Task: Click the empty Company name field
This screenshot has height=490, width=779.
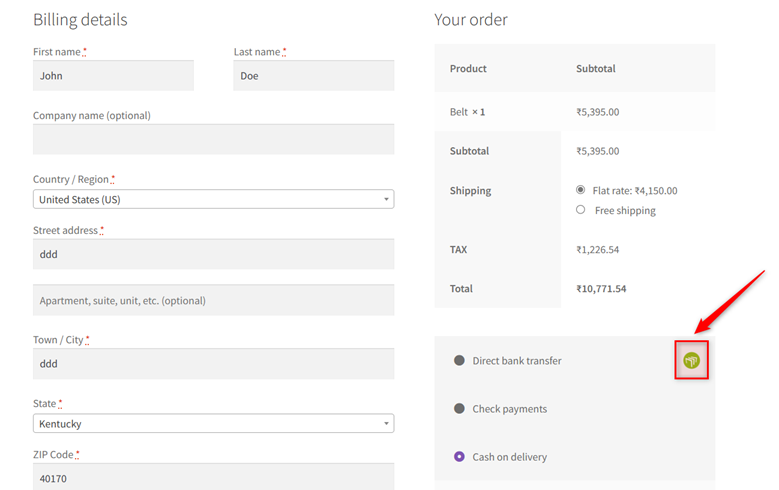Action: click(x=214, y=139)
